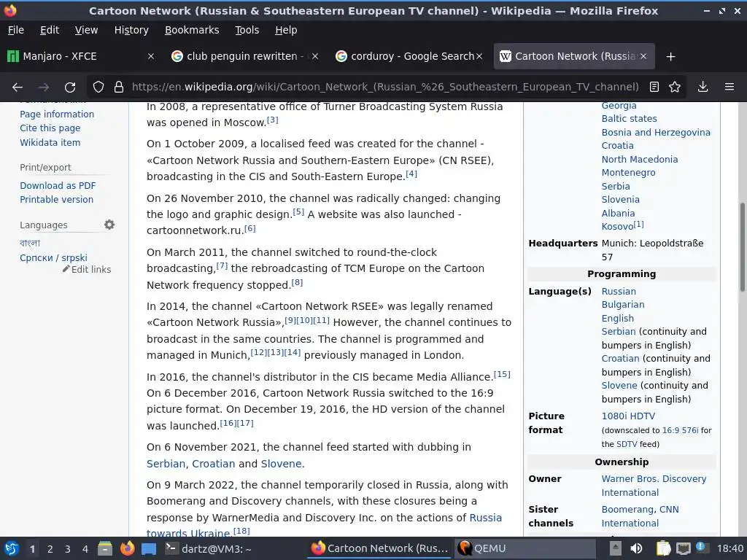Open the Boomerang sister channel link
The height and width of the screenshot is (560, 747).
[627, 510]
